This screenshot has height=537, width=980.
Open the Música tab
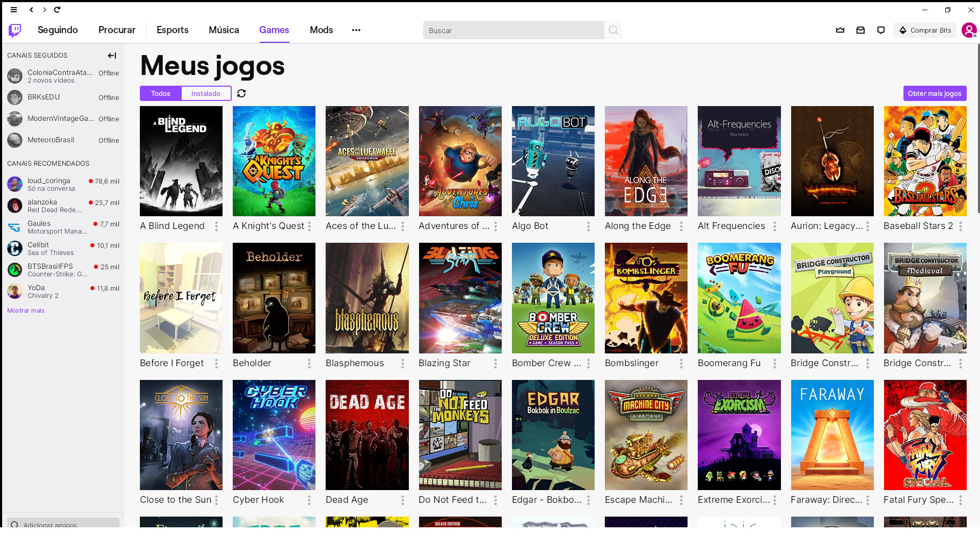(224, 30)
